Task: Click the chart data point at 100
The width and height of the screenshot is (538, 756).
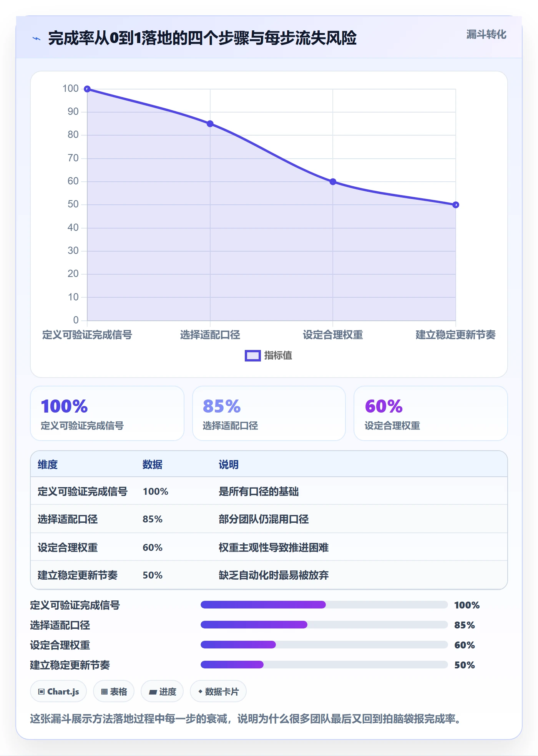Action: (x=87, y=89)
